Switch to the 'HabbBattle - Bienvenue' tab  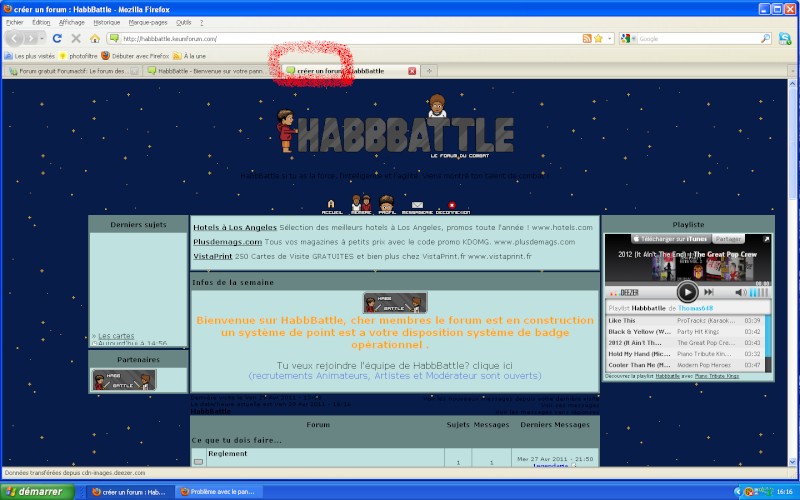click(x=208, y=71)
